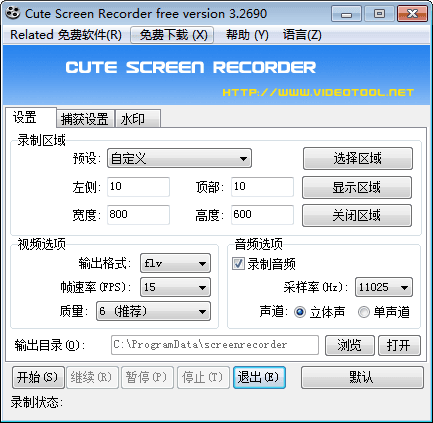Click the 录制区域 group label

point(41,140)
